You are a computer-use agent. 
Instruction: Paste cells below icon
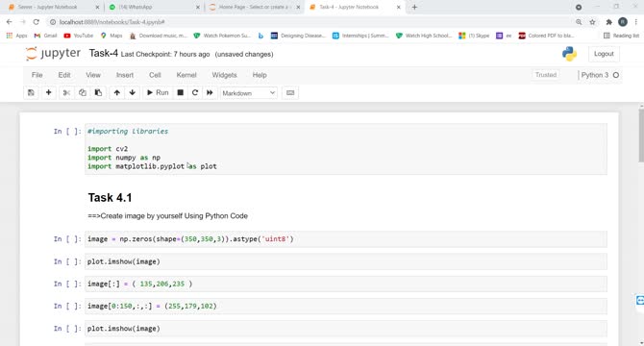pos(98,93)
